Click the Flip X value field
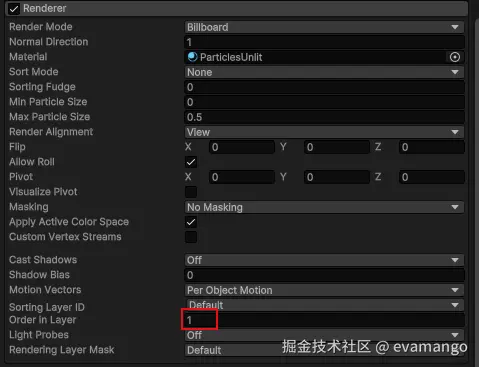 click(x=242, y=147)
